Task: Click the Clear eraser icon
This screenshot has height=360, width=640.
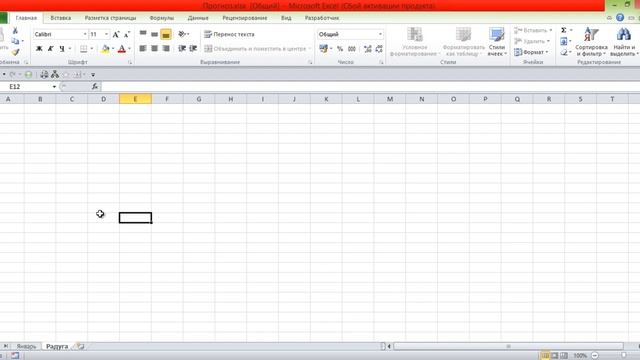Action: click(564, 52)
